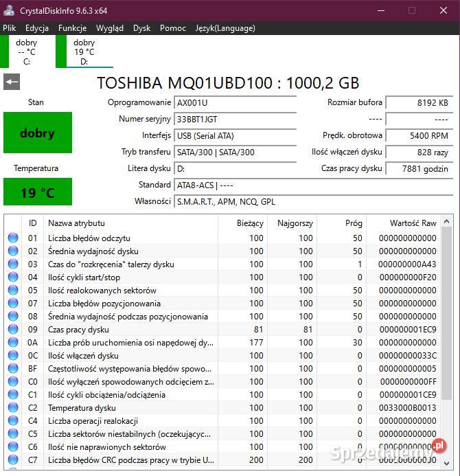Click the ID column header
460x476 pixels.
point(33,223)
